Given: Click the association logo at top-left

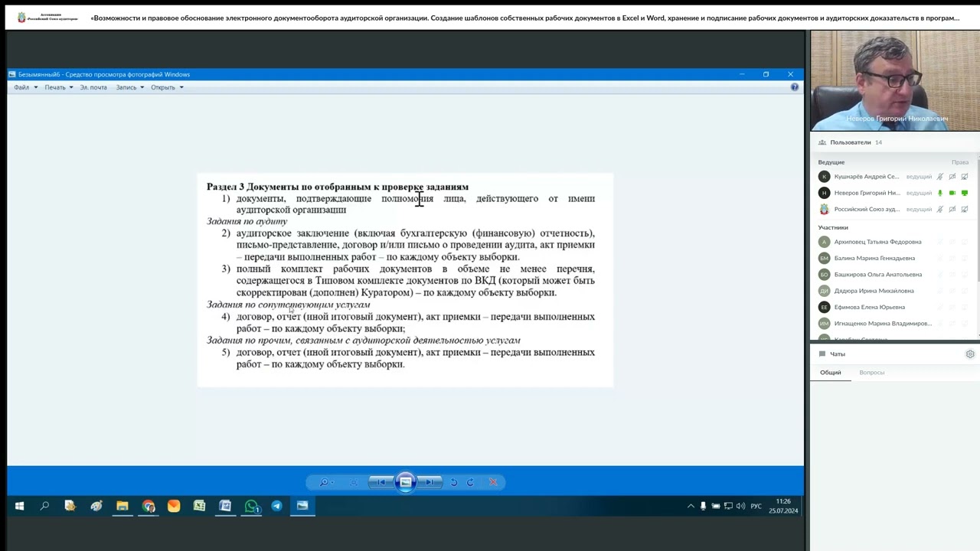Looking at the screenshot, I should tap(47, 17).
